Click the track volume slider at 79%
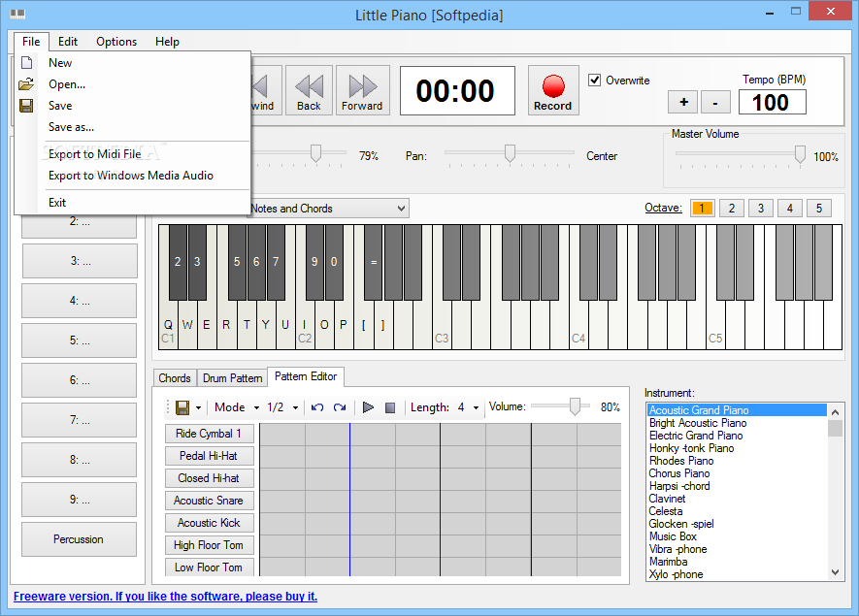Image resolution: width=859 pixels, height=616 pixels. [x=315, y=154]
